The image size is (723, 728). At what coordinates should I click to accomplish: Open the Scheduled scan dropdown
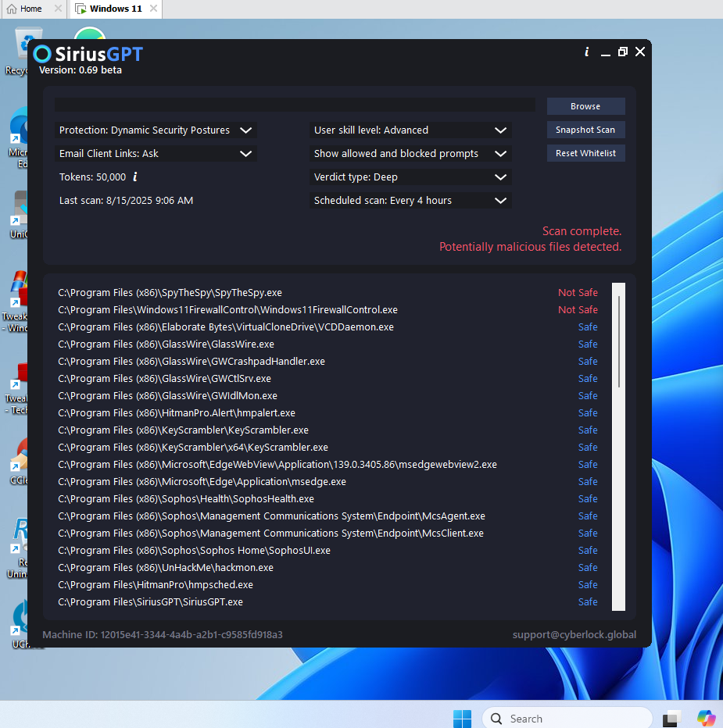tap(410, 201)
